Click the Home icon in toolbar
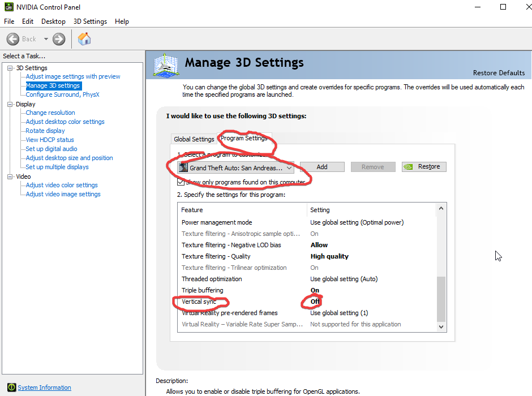Viewport: 532px width, 396px height. 84,39
